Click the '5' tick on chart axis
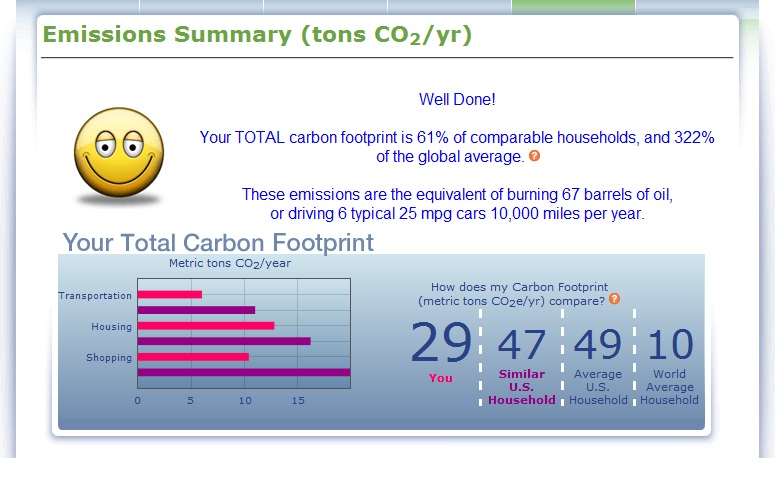This screenshot has height=480, width=775. coord(190,400)
